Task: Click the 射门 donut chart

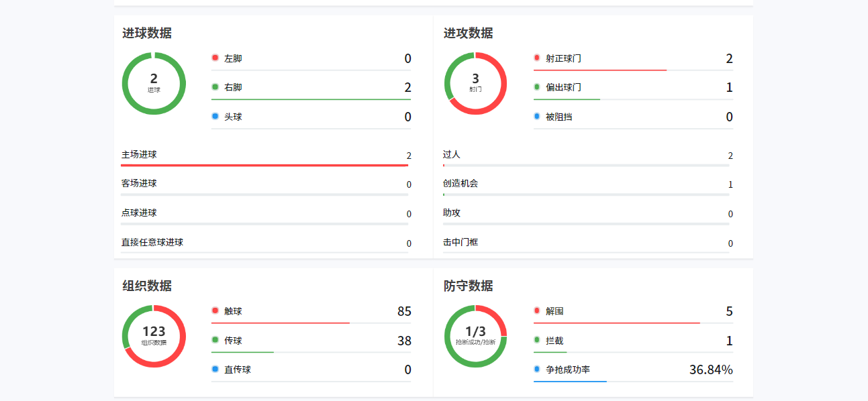Action: pyautogui.click(x=475, y=84)
